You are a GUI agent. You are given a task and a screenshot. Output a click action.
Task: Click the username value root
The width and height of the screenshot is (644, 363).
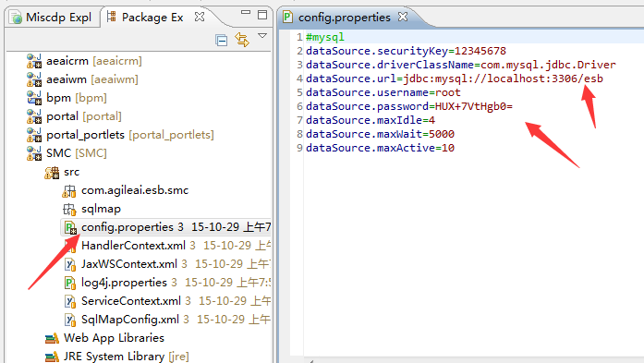pos(448,92)
